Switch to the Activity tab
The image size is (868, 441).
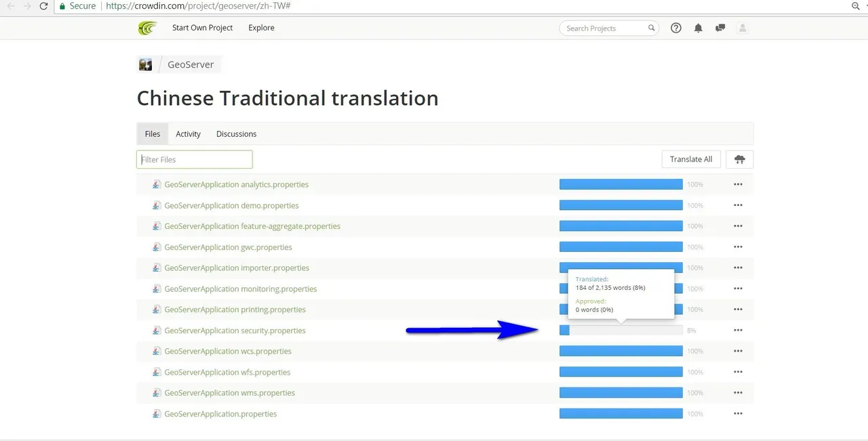pos(188,133)
